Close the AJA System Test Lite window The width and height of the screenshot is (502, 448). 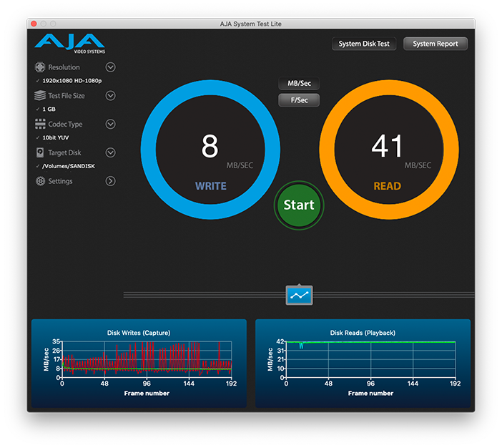(x=34, y=24)
